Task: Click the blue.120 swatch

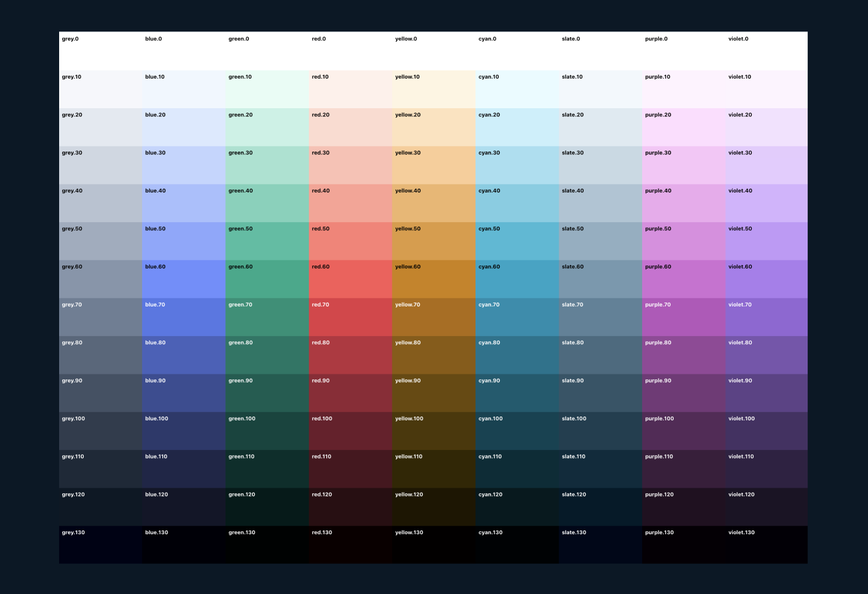Action: [184, 507]
